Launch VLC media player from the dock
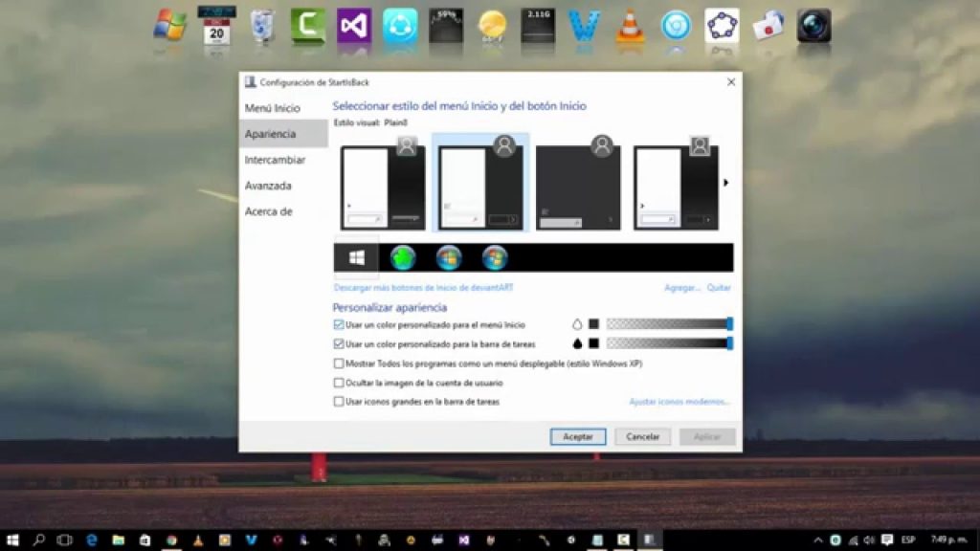 (x=630, y=26)
